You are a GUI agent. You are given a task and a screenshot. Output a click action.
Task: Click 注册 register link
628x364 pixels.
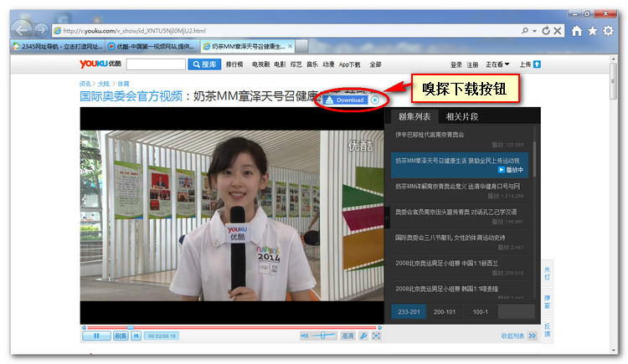472,64
